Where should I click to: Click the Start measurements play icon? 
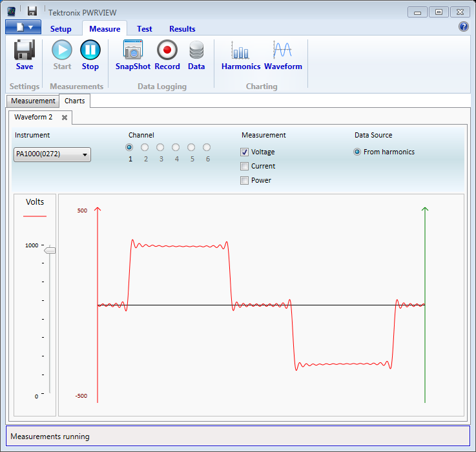[62, 50]
